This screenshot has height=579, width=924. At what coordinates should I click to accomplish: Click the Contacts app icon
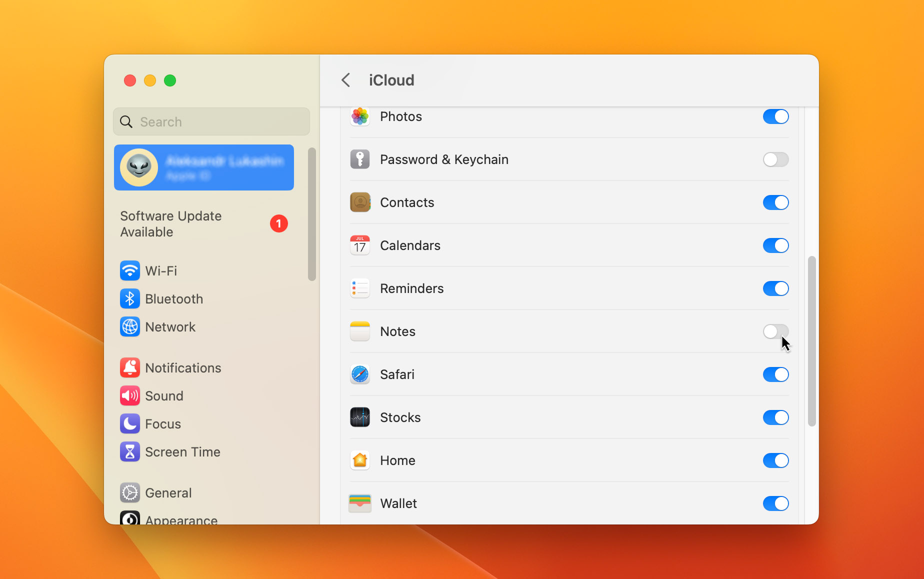pyautogui.click(x=360, y=202)
